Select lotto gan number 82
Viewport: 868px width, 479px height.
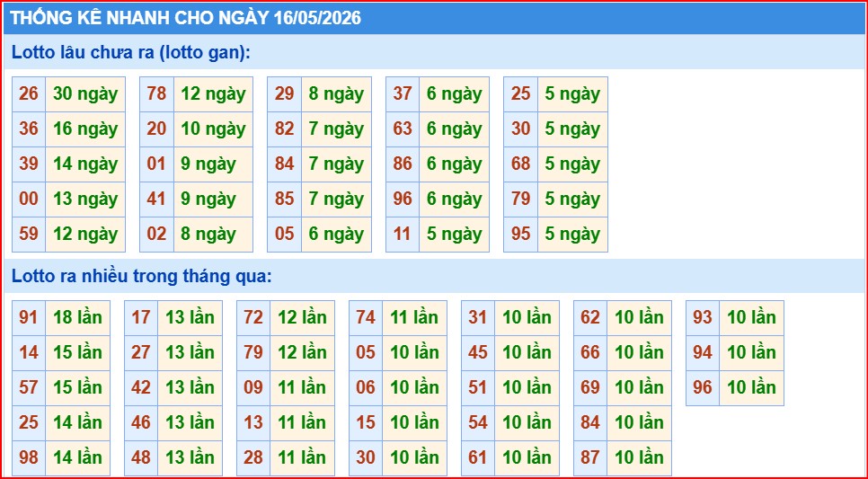[x=285, y=129]
